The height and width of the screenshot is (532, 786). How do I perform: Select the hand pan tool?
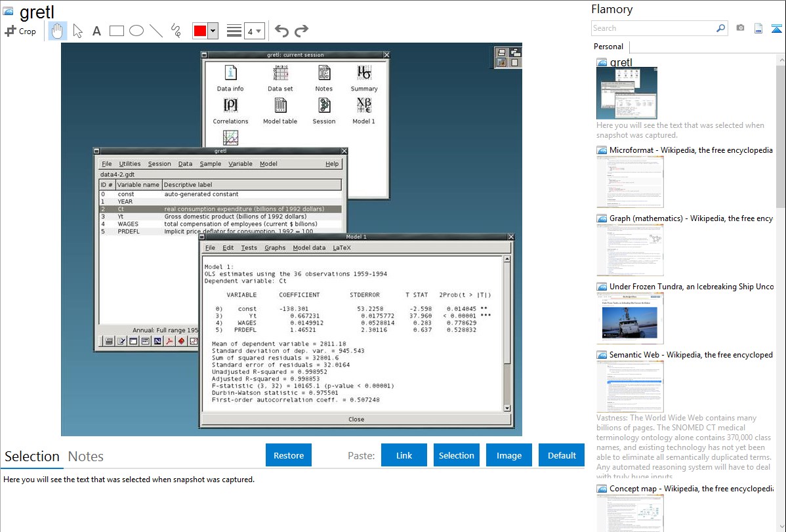tap(57, 31)
